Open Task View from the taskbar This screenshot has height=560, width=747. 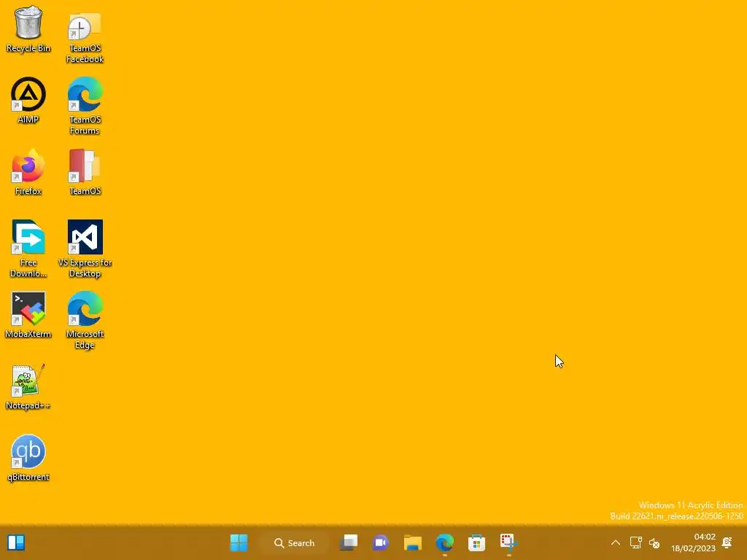point(349,542)
